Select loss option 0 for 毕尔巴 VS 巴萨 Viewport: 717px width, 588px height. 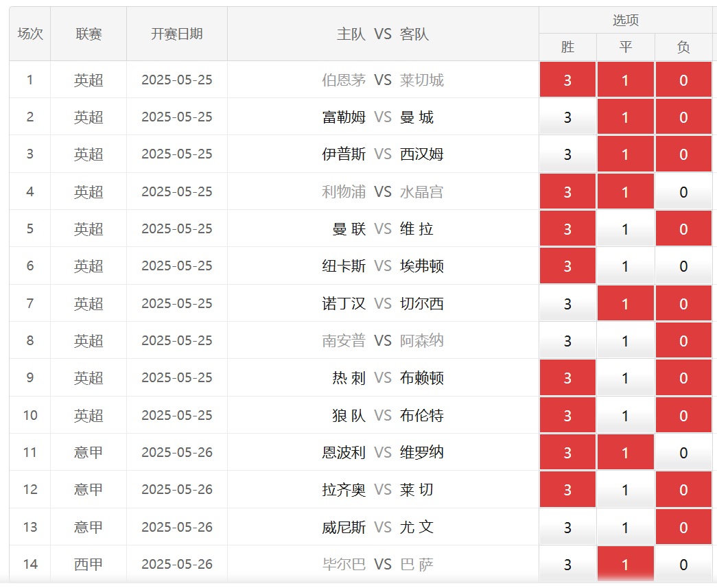coord(683,564)
